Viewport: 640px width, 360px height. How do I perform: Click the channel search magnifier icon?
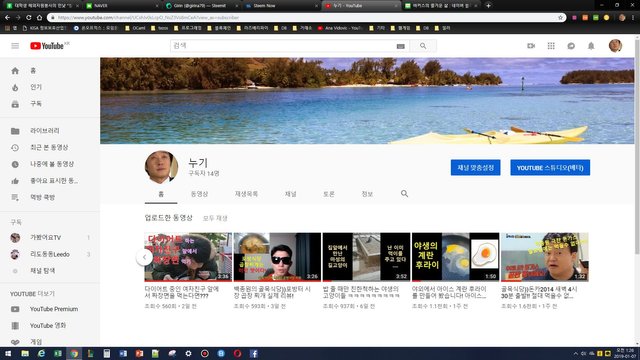(404, 193)
